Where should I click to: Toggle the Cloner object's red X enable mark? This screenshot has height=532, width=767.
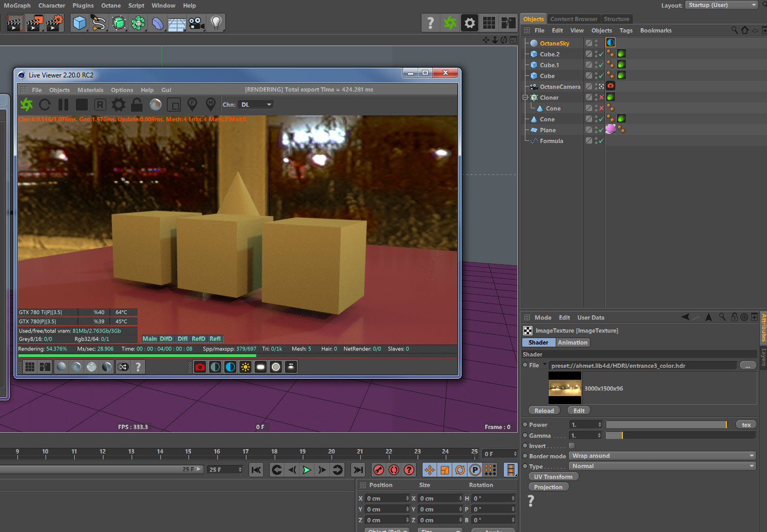[601, 98]
